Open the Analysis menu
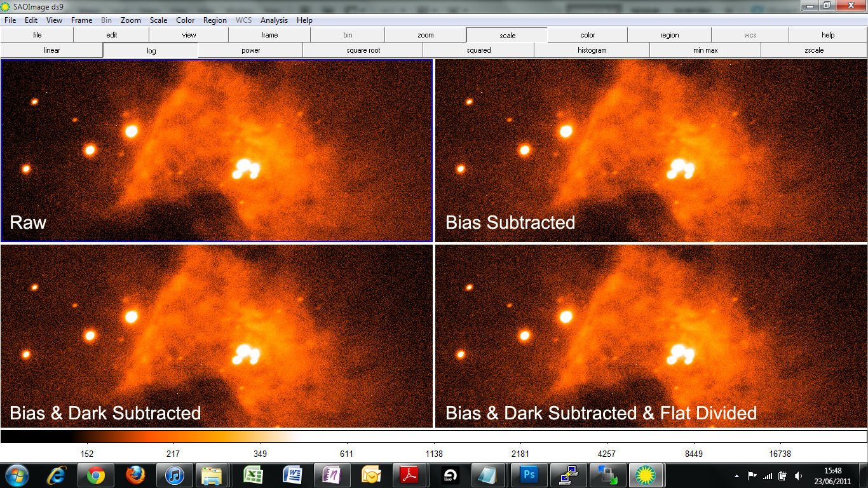Viewport: 868px width, 488px height. tap(274, 20)
